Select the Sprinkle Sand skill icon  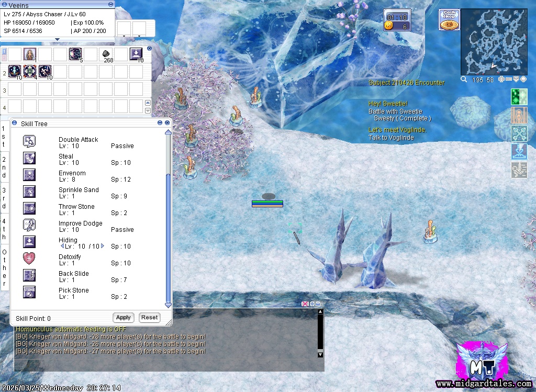click(x=29, y=192)
